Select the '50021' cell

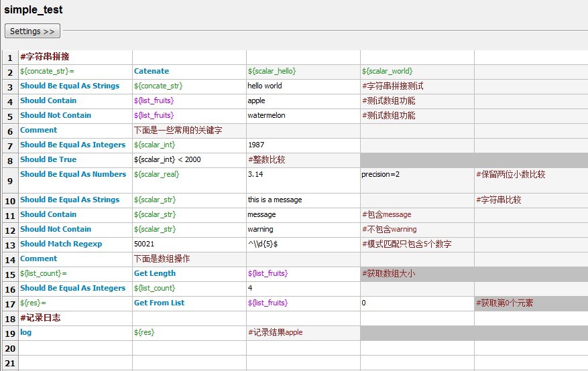coord(189,244)
